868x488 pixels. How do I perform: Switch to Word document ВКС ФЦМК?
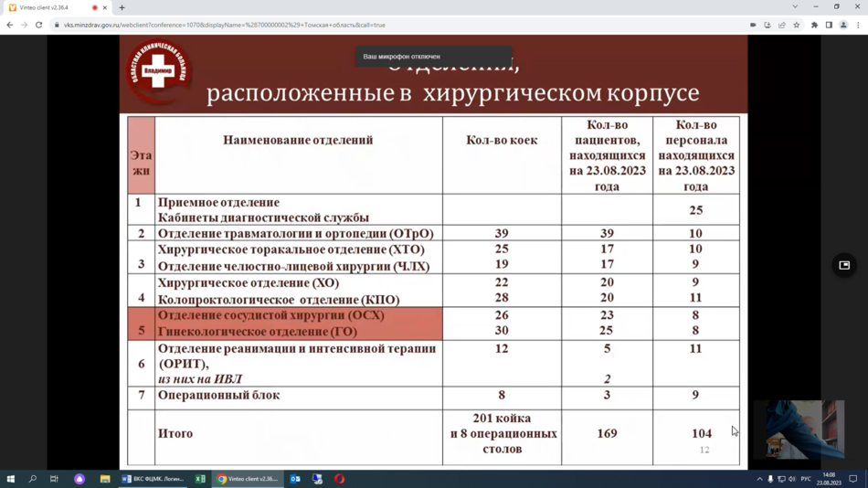(153, 479)
